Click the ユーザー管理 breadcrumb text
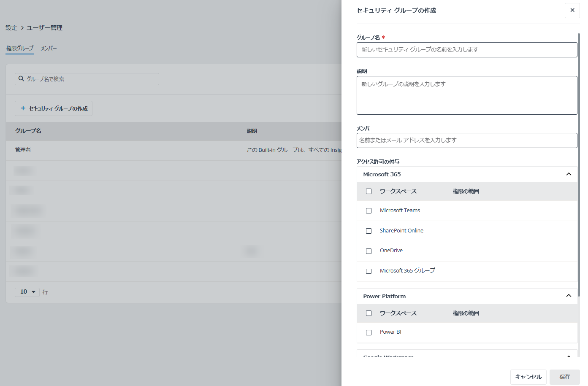Viewport: 588px width, 386px height. (44, 28)
